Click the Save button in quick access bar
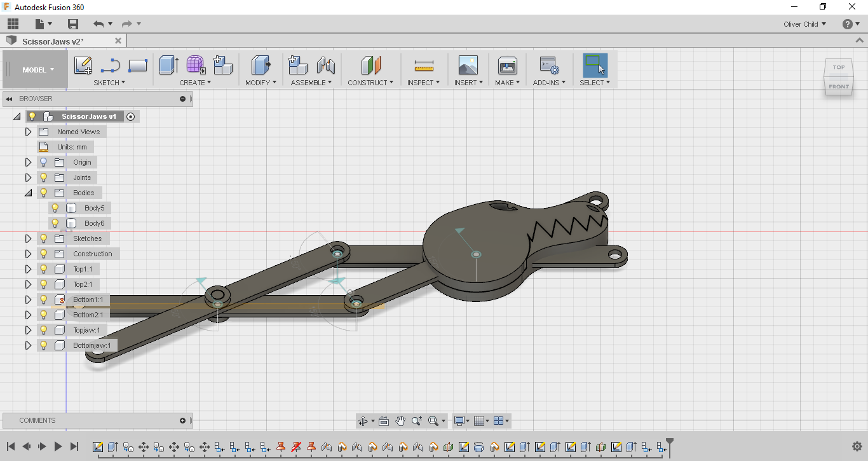The height and width of the screenshot is (461, 868). (x=72, y=24)
